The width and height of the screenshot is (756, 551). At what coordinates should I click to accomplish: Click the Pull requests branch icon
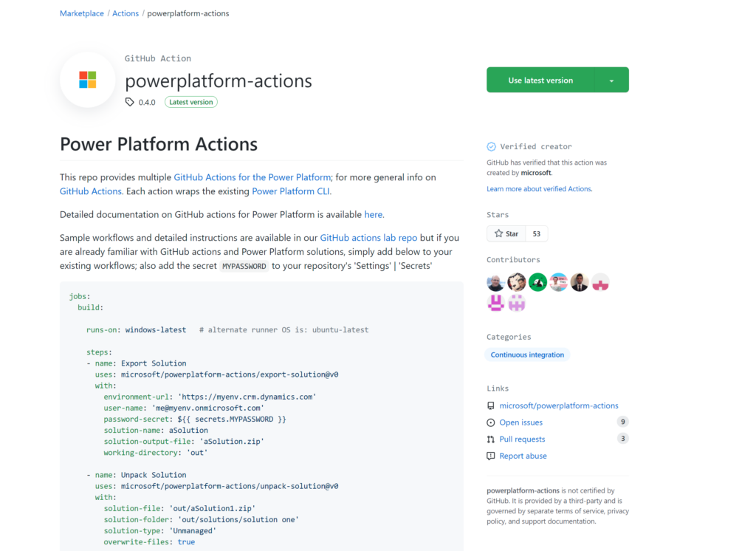pyautogui.click(x=491, y=439)
